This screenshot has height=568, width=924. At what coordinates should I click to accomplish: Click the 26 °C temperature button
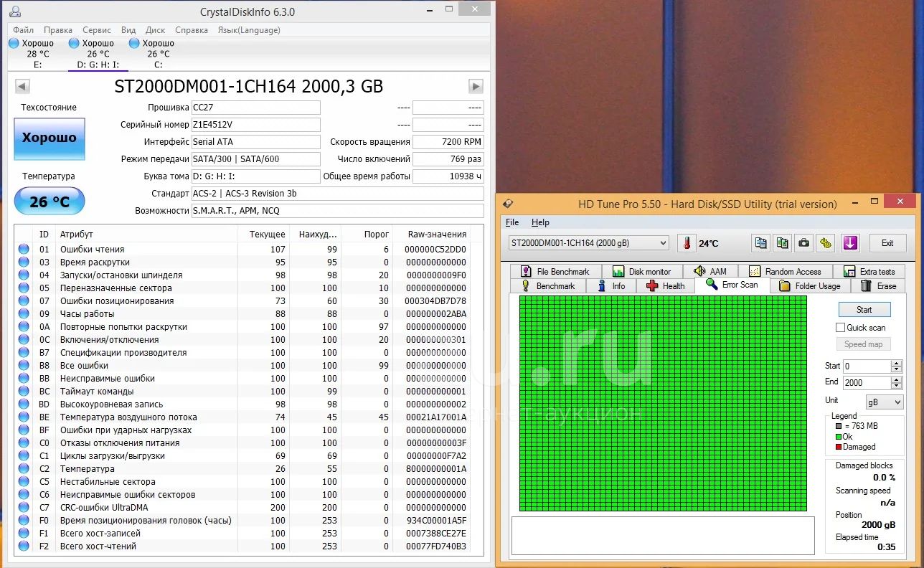(49, 202)
